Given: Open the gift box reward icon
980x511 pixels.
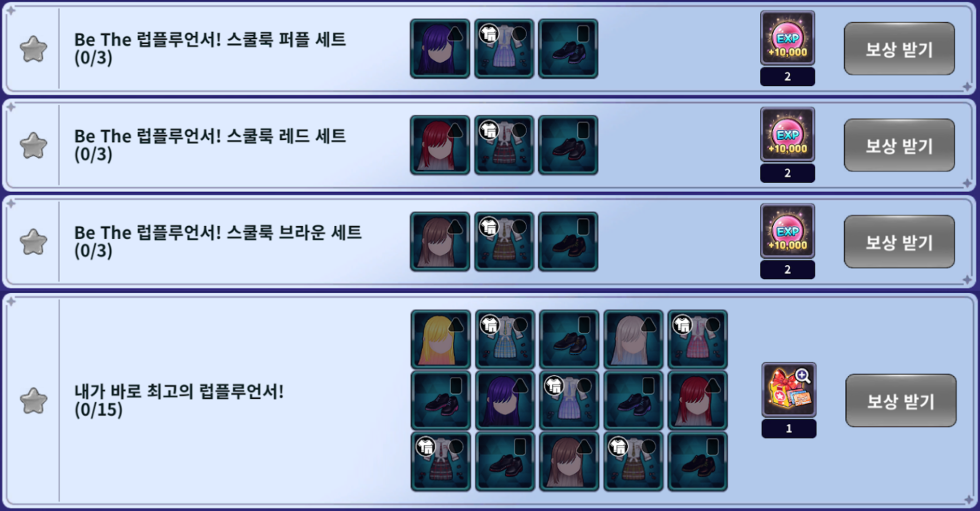Looking at the screenshot, I should 789,390.
